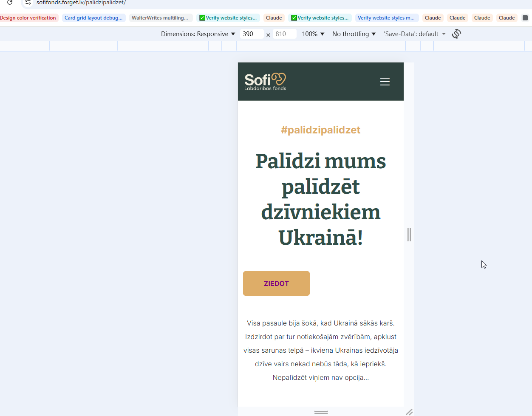
Task: Open the Design color verification bookmark
Action: click(28, 18)
